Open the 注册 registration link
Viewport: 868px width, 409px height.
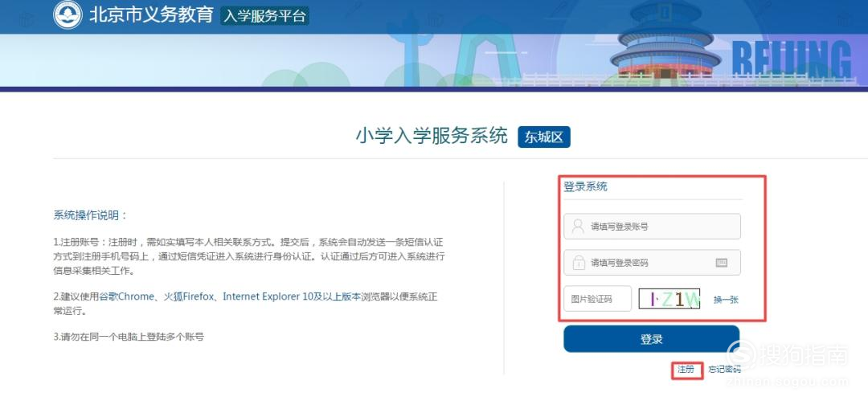(x=686, y=369)
